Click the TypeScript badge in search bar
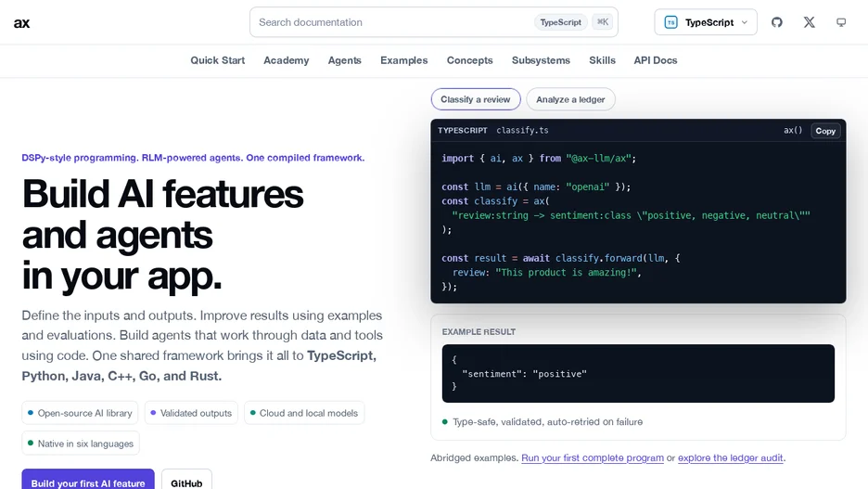This screenshot has width=868, height=489. [560, 22]
